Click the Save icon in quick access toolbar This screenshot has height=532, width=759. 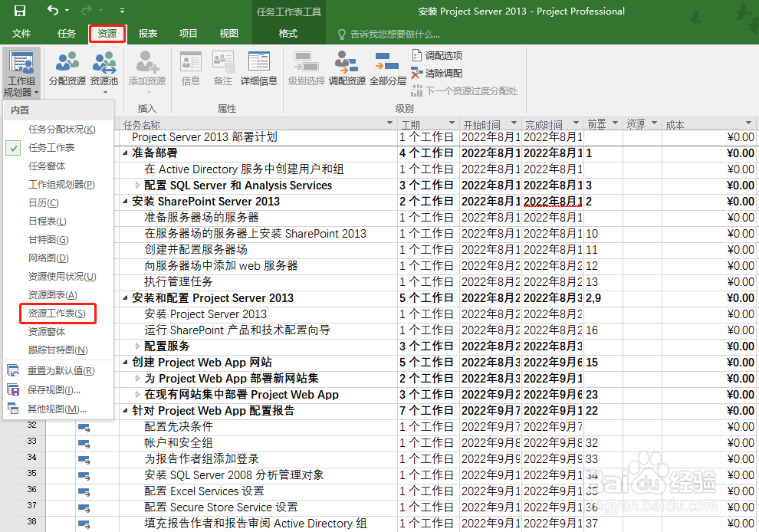click(x=20, y=11)
